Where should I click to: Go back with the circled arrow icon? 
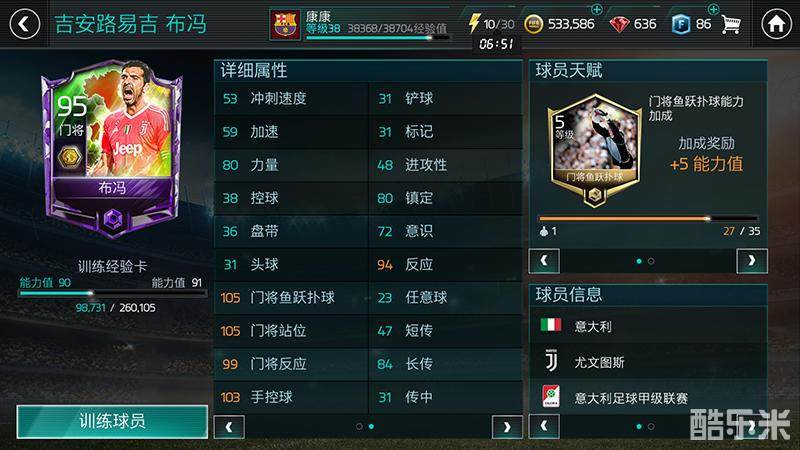(x=24, y=24)
